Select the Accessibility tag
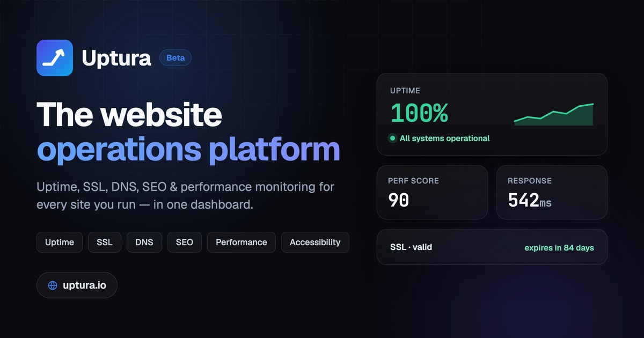The image size is (644, 338). click(x=315, y=243)
